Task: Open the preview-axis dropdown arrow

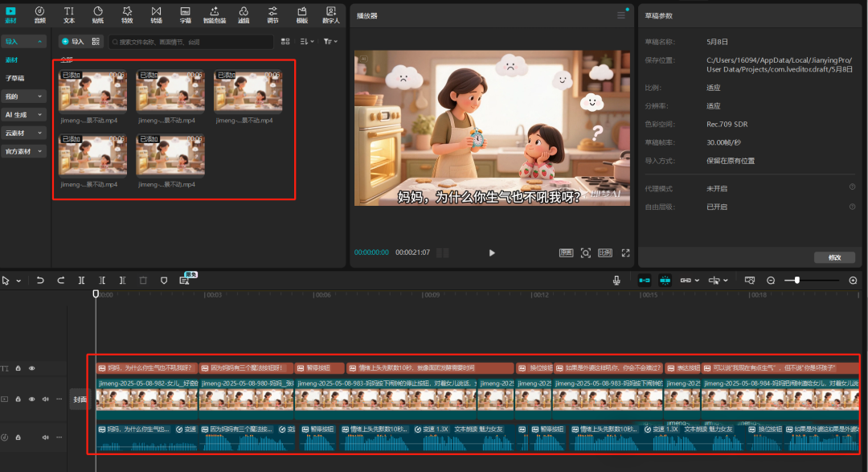Action: pyautogui.click(x=726, y=281)
